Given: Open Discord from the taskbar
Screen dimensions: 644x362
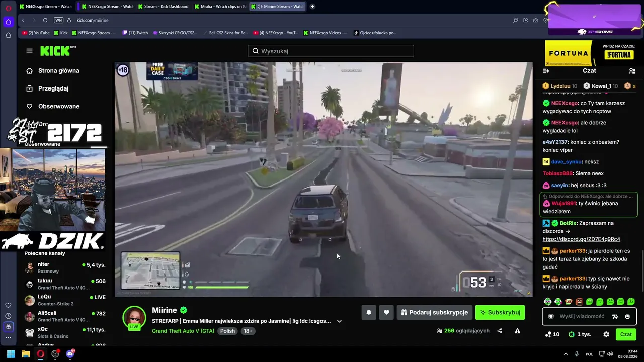Looking at the screenshot, I should click(70, 354).
